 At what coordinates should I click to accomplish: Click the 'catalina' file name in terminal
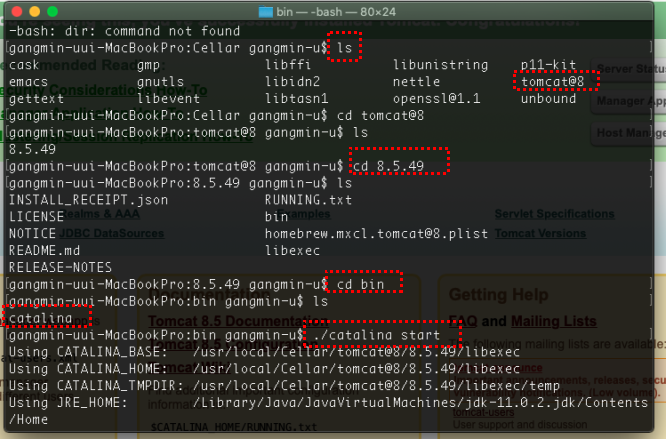click(x=41, y=318)
